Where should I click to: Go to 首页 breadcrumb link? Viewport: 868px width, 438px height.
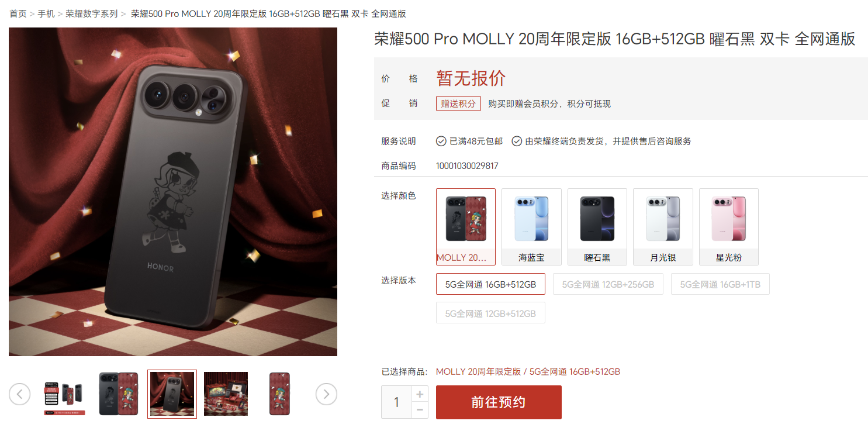click(18, 13)
